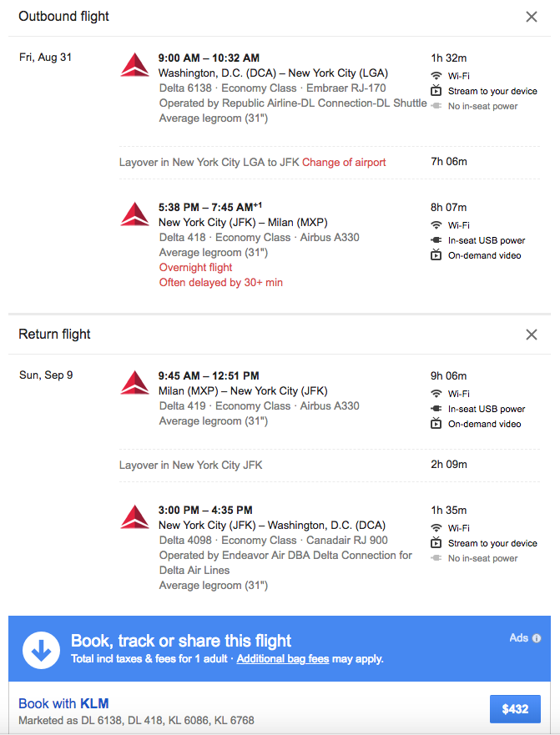Select the Outbound flight header

63,17
